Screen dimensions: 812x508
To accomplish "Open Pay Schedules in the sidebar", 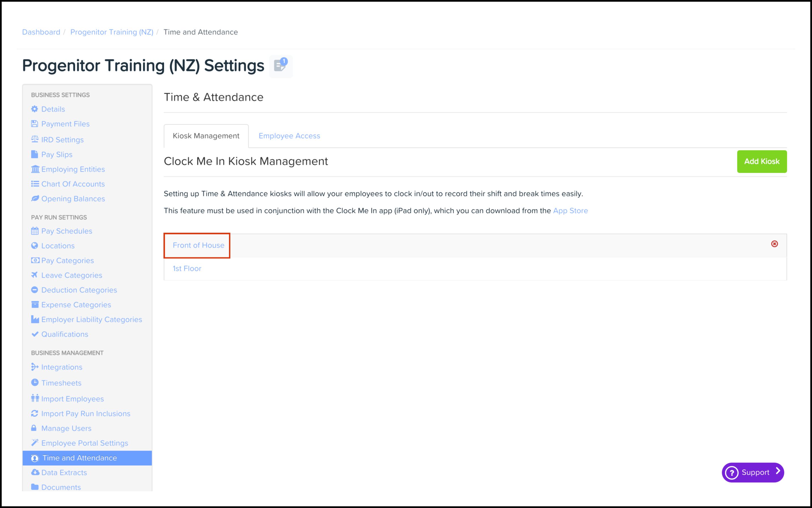I will 67,231.
